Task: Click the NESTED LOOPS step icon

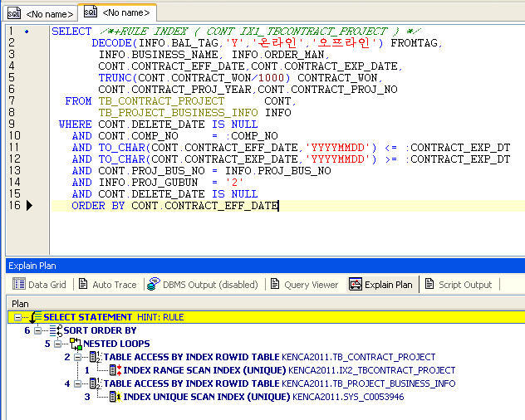Action: coord(76,344)
